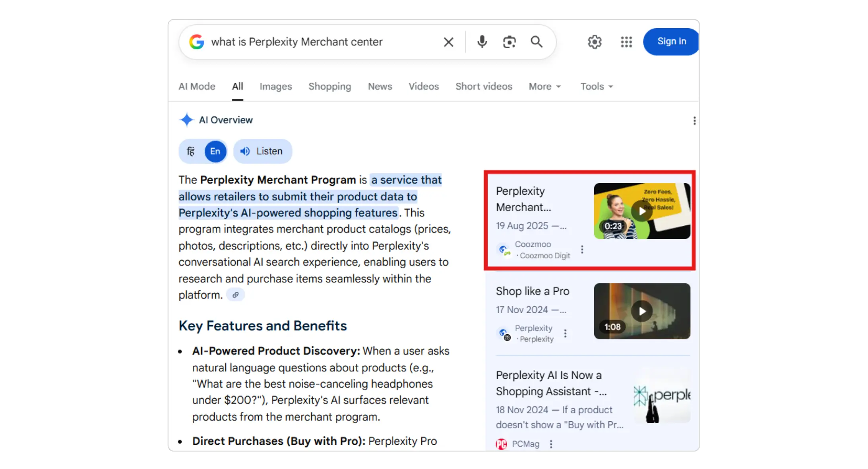868x469 pixels.
Task: Click the magnifying glass search button
Action: click(537, 42)
